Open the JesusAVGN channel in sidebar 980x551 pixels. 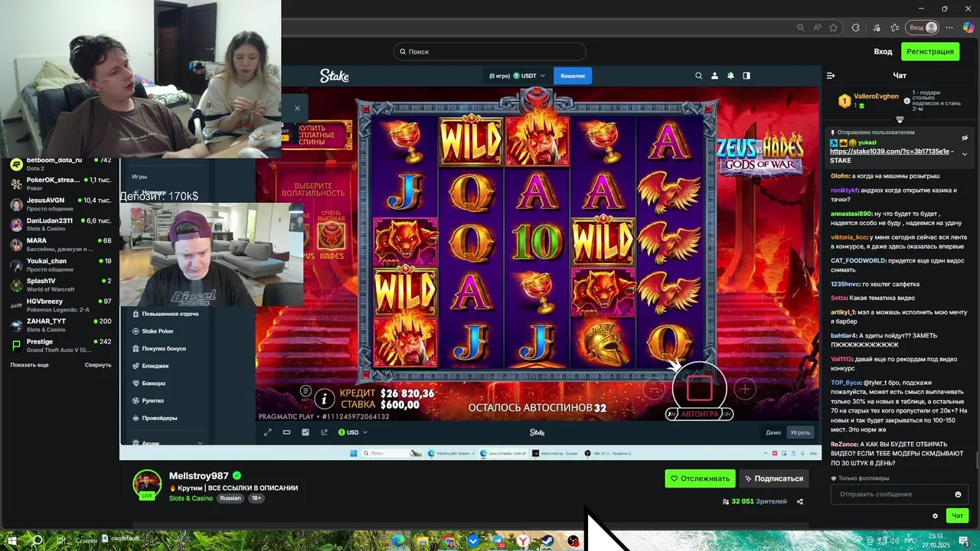tap(60, 204)
